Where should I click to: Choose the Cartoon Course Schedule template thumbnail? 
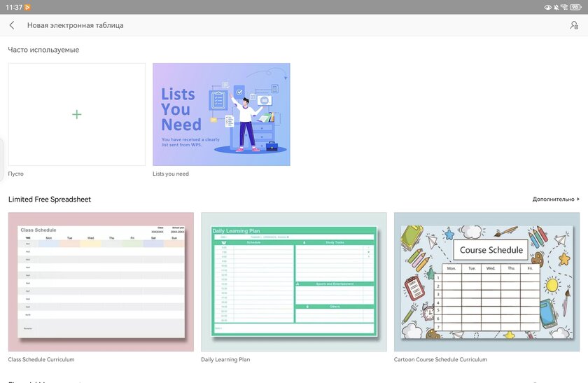pos(486,281)
